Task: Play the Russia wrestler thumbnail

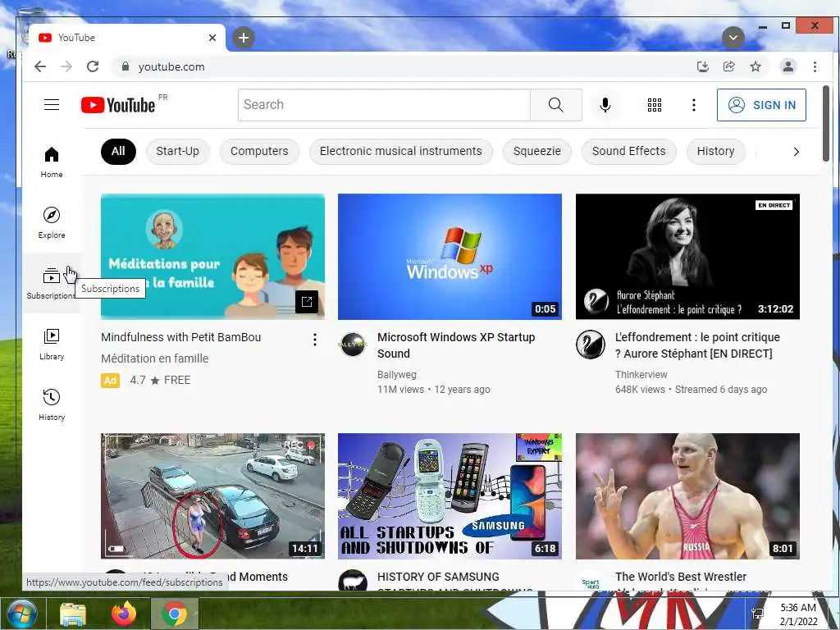Action: point(688,496)
